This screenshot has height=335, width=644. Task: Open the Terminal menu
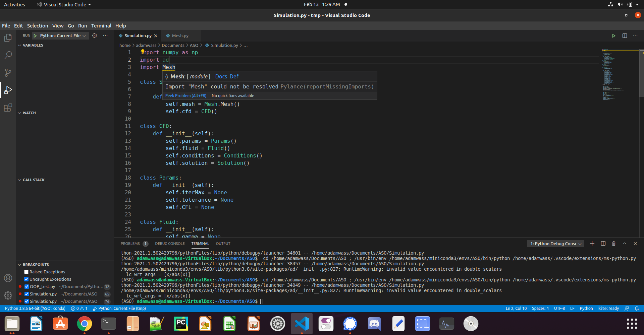coord(101,26)
